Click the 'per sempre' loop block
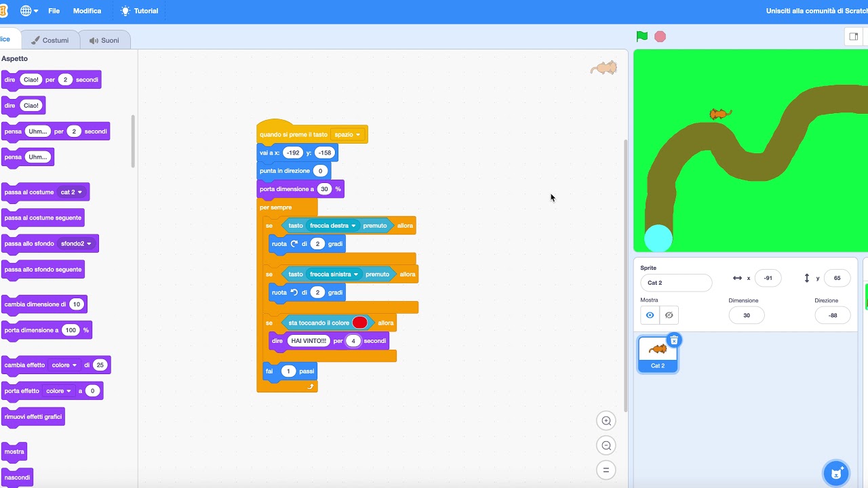Viewport: 868px width, 488px height. coord(276,207)
